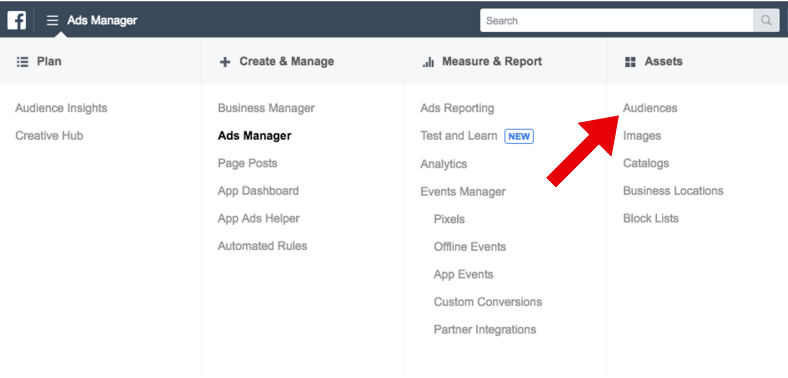The width and height of the screenshot is (788, 378).
Task: Open Partner Integrations
Action: point(485,330)
